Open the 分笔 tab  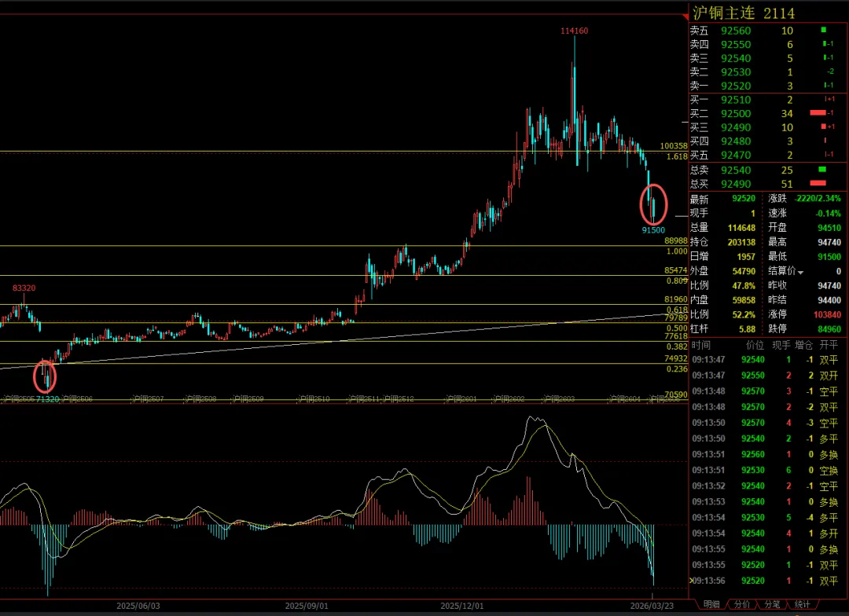[x=772, y=604]
